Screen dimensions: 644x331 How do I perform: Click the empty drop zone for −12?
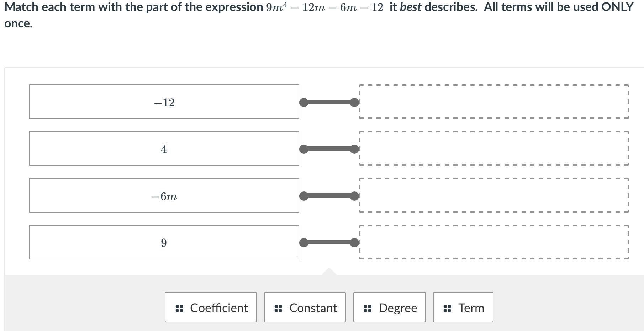(x=494, y=102)
